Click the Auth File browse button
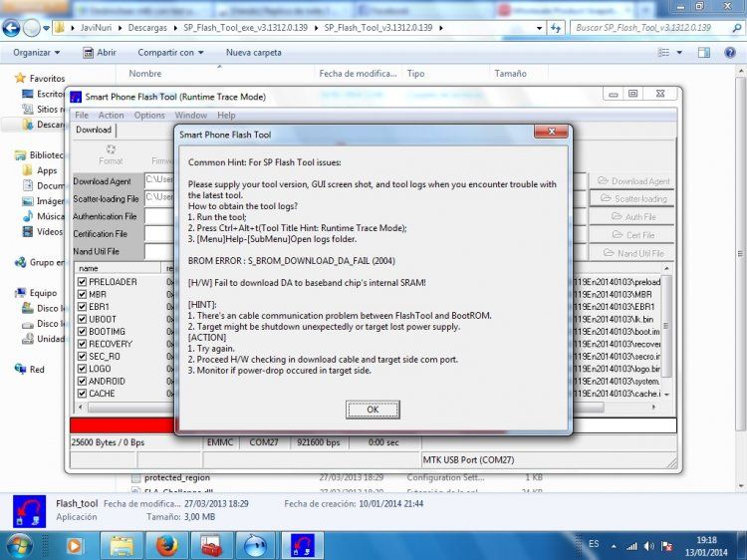This screenshot has height=560, width=747. click(x=632, y=217)
